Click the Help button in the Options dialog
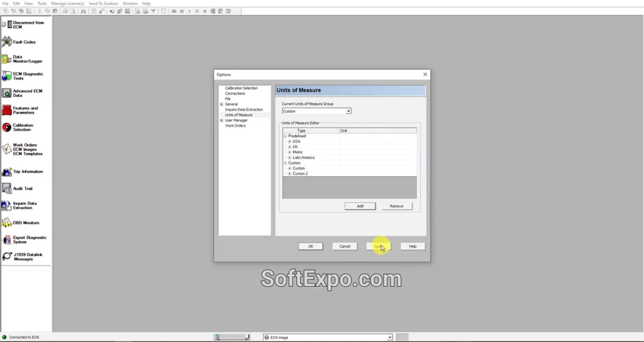Viewport: 644px width, 342px height. [x=413, y=246]
